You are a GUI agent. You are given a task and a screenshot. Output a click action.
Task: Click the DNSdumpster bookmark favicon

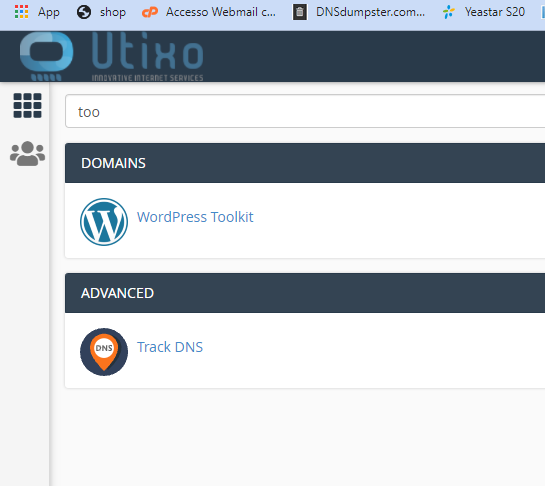[300, 12]
